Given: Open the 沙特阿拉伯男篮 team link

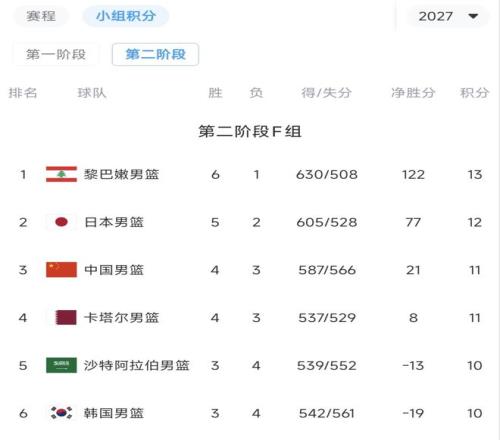Looking at the screenshot, I should pyautogui.click(x=137, y=366).
